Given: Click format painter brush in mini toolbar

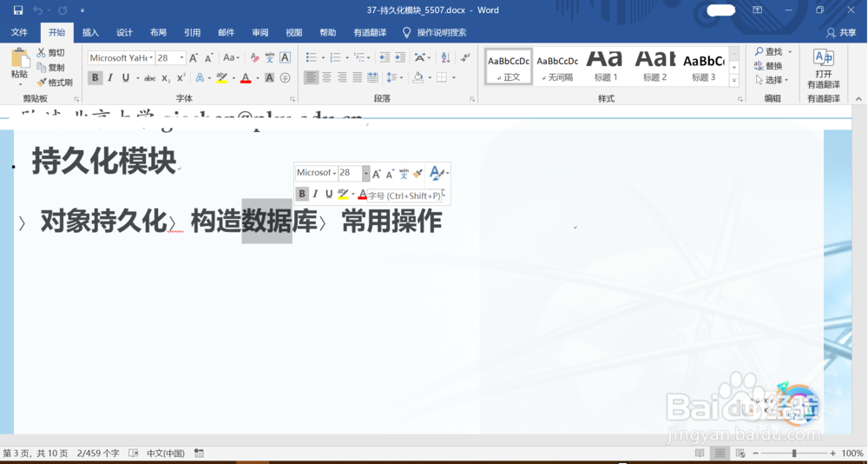Looking at the screenshot, I should [x=418, y=174].
